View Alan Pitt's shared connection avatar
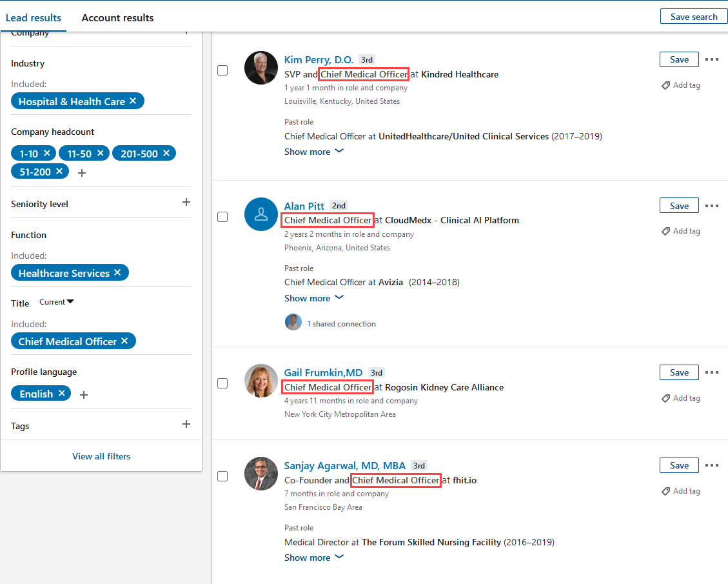Viewport: 728px width, 584px height. 293,322
